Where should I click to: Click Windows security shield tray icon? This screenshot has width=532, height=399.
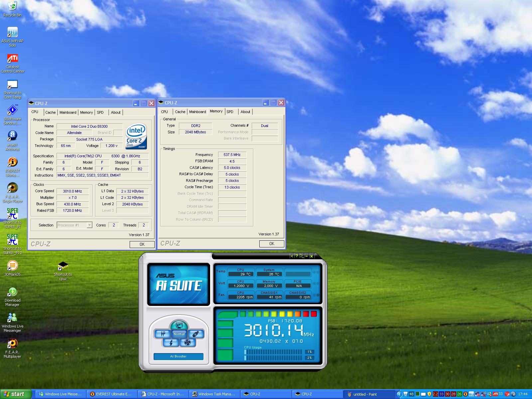[x=429, y=394]
